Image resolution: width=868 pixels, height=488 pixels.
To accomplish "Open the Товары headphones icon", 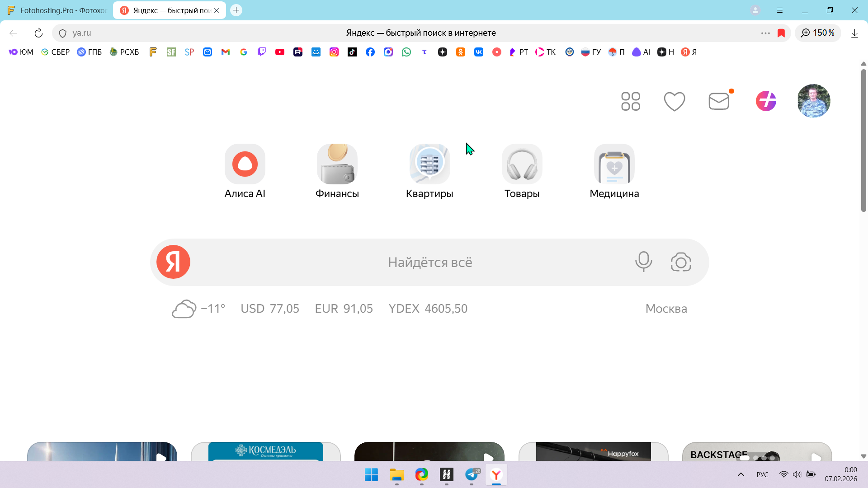I will point(522,164).
